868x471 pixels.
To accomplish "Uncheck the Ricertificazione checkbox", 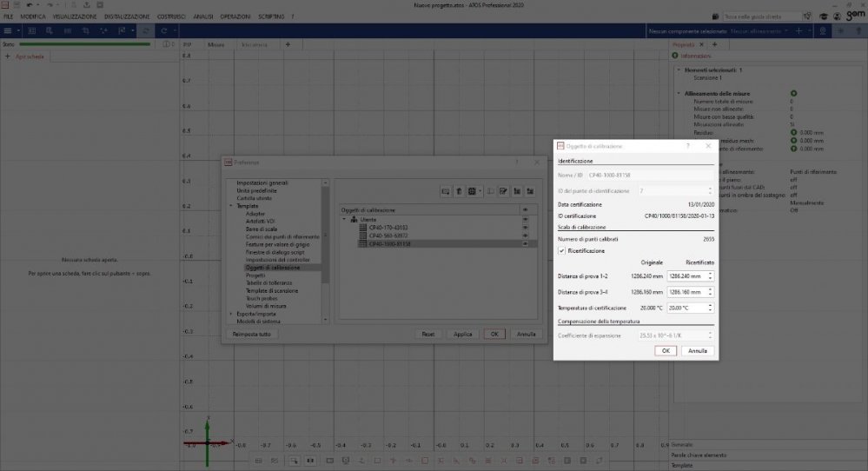I will (x=561, y=250).
